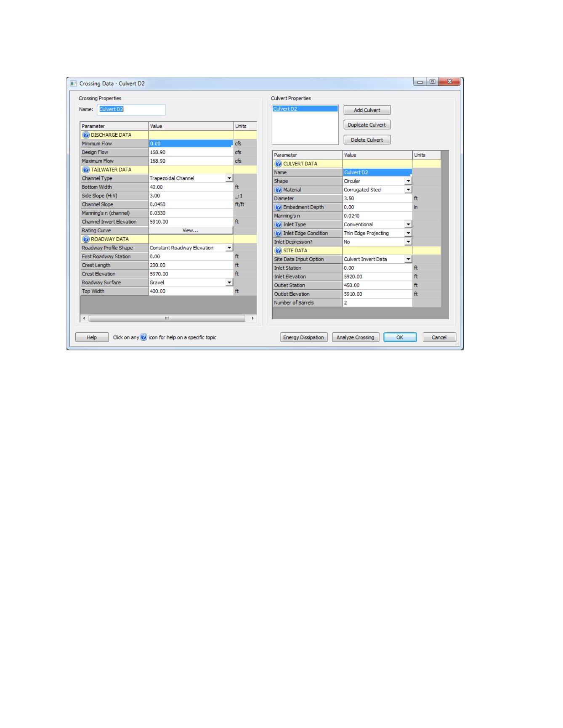The height and width of the screenshot is (728, 563).
Task: Click Number of Barrels value 2
Action: point(377,303)
